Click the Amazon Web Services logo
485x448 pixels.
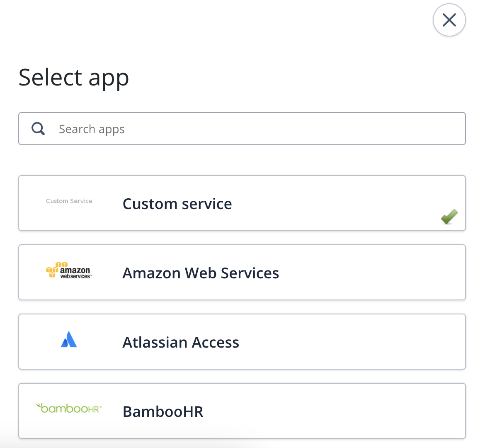click(x=69, y=270)
